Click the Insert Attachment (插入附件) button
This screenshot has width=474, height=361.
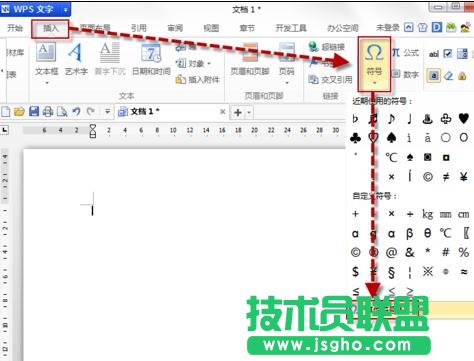[x=197, y=79]
